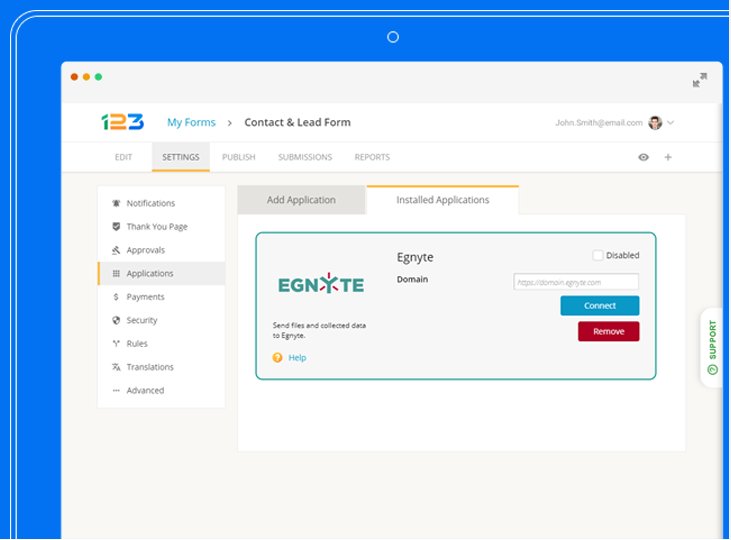Open the My Forms breadcrumb link
Viewport: 731px width, 540px height.
[191, 123]
